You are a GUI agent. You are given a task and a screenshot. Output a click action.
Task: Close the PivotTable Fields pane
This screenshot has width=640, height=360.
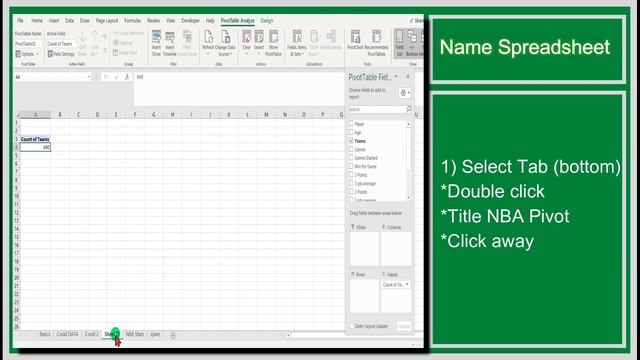[x=407, y=76]
